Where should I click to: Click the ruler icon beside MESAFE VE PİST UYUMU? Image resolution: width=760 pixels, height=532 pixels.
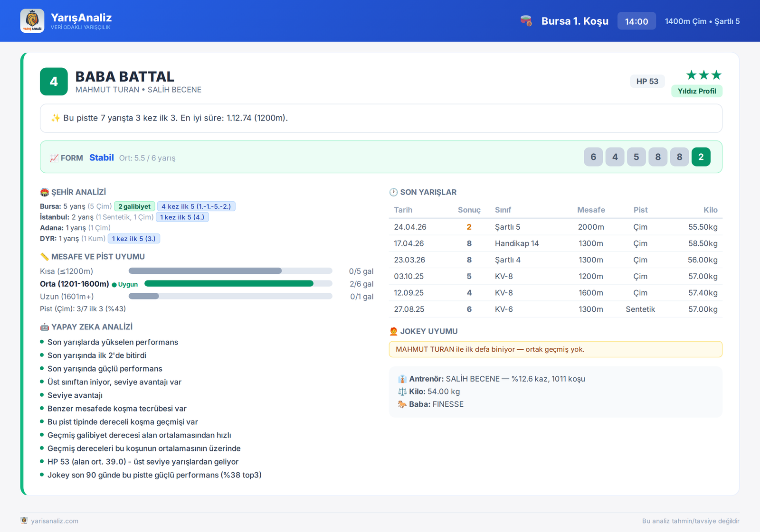tap(45, 257)
